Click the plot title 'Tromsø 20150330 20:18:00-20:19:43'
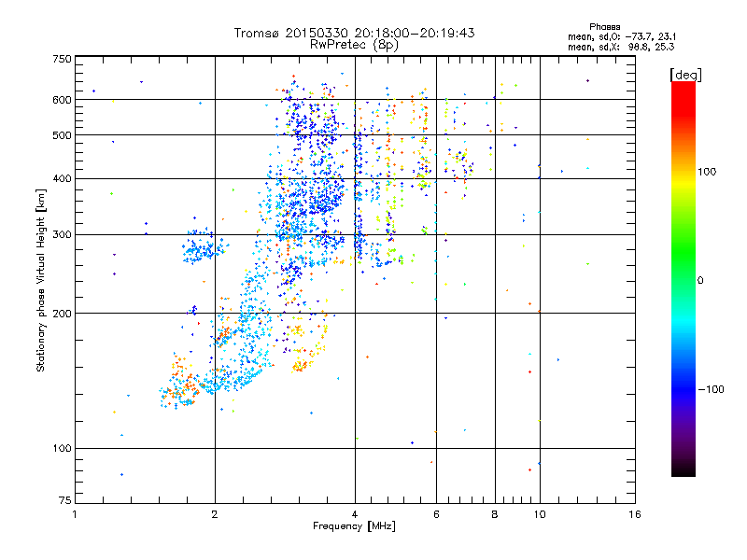Viewport: 747px width, 560px height. pos(354,33)
